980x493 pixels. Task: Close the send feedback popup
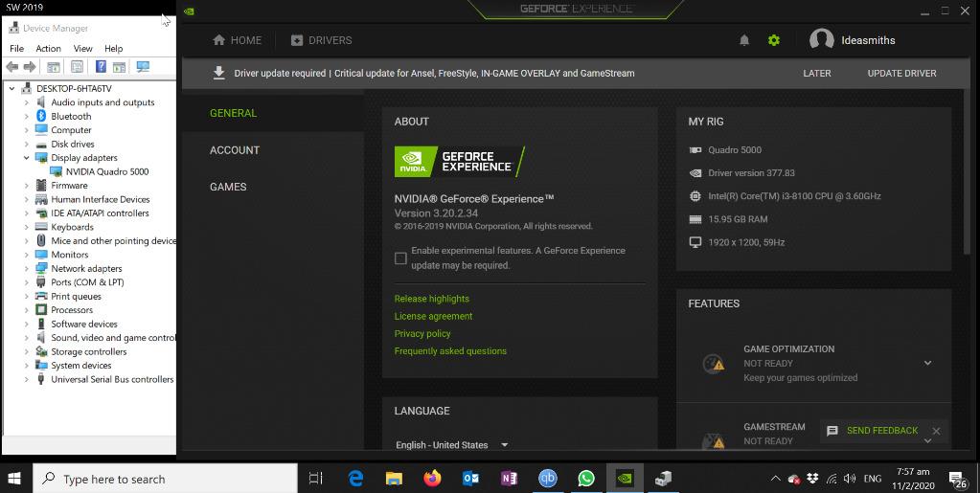[936, 431]
